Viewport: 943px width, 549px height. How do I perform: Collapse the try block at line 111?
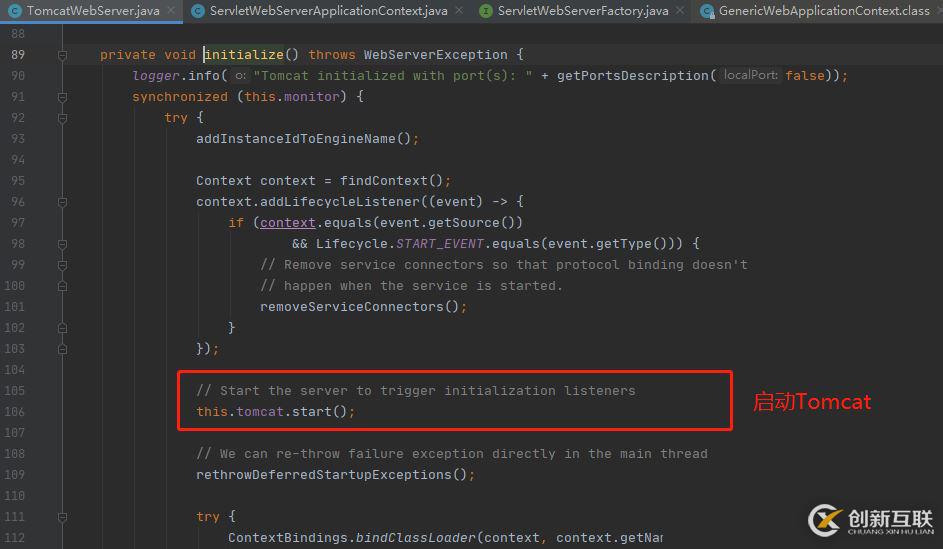click(x=62, y=517)
